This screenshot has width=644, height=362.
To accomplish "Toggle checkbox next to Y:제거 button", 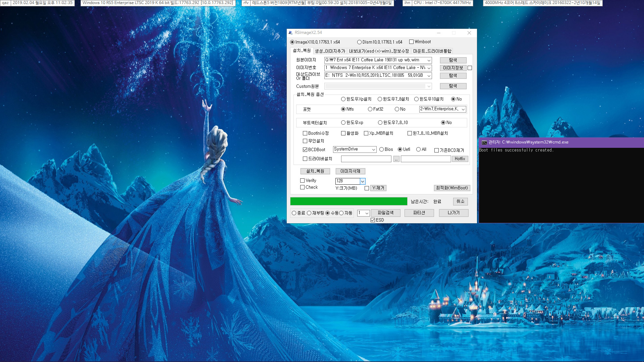I will click(367, 188).
